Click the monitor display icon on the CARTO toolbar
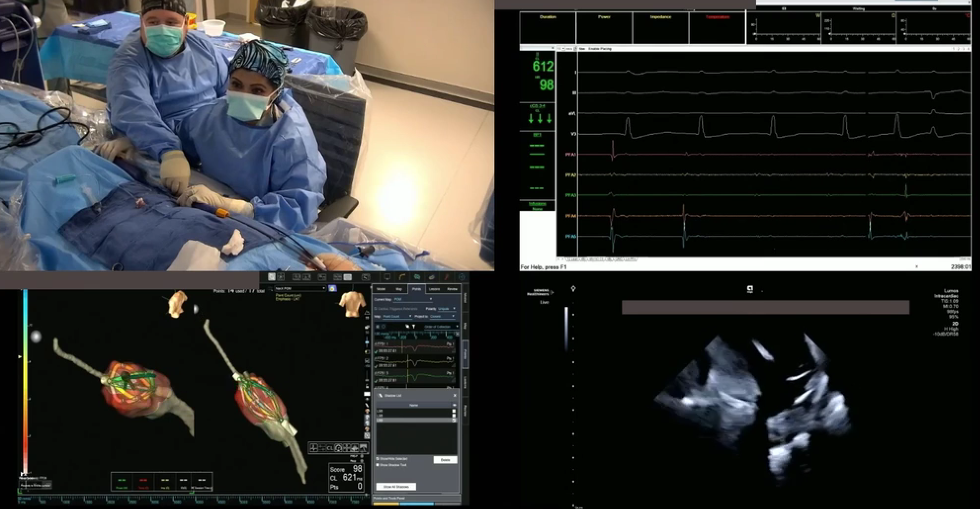Viewport: 980px width, 509px height. click(x=387, y=277)
